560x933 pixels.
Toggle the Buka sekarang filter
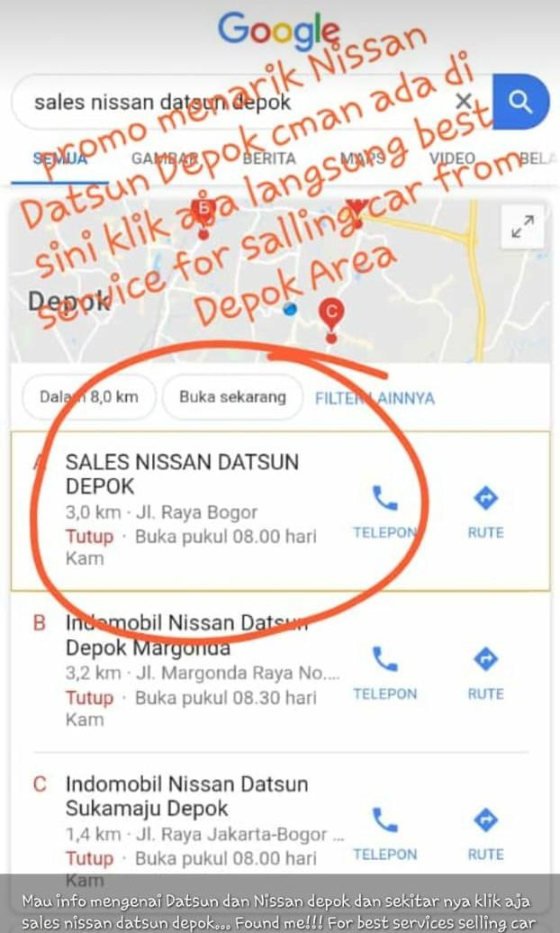coord(232,397)
